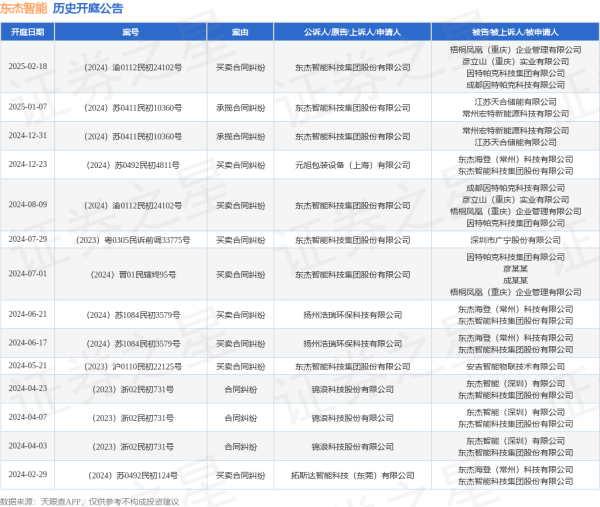Click 买卖合同纠纷 in the 2025-02-18 row
The width and height of the screenshot is (600, 507).
click(240, 68)
